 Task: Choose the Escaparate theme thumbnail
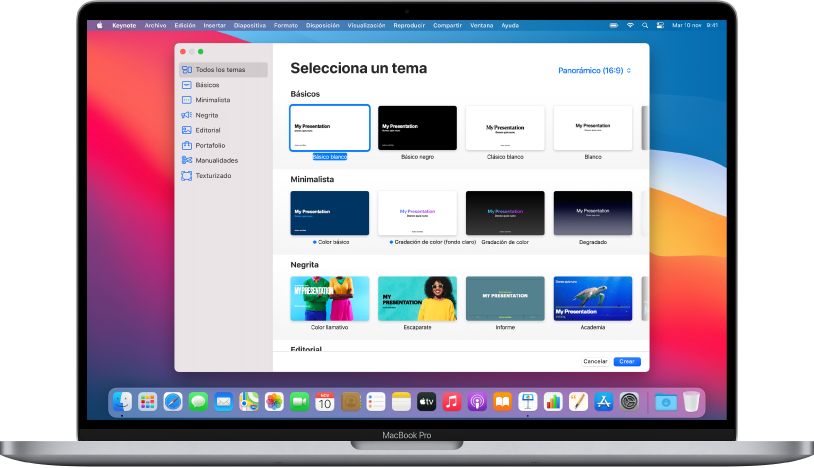(417, 298)
